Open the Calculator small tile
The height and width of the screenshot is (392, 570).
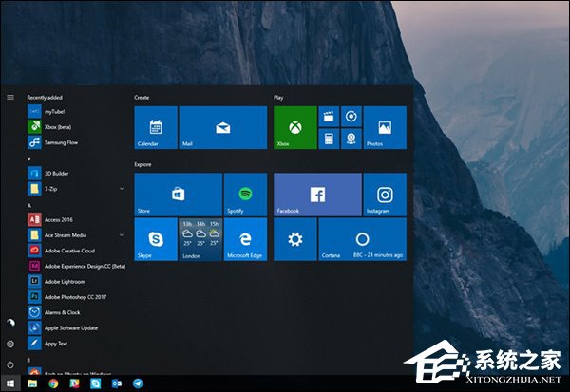click(329, 139)
